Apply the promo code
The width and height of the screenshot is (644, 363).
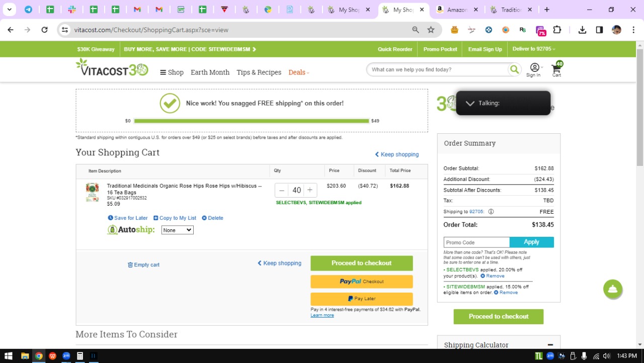531,242
